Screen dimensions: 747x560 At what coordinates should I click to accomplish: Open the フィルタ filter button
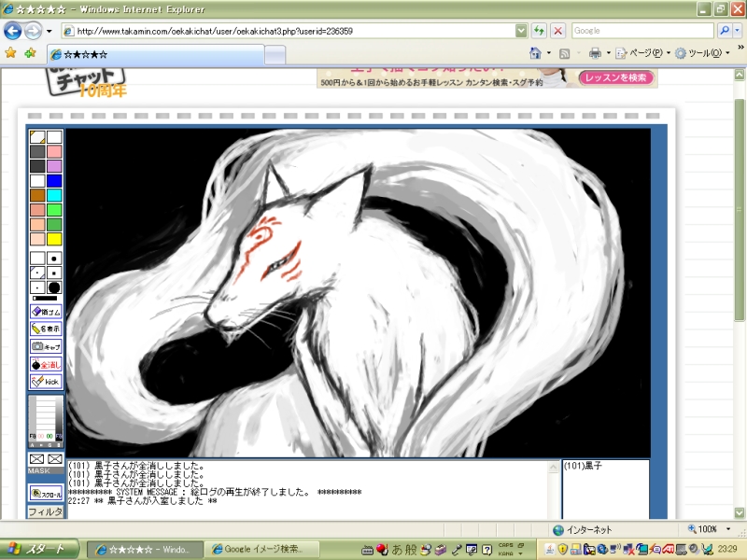tap(46, 511)
